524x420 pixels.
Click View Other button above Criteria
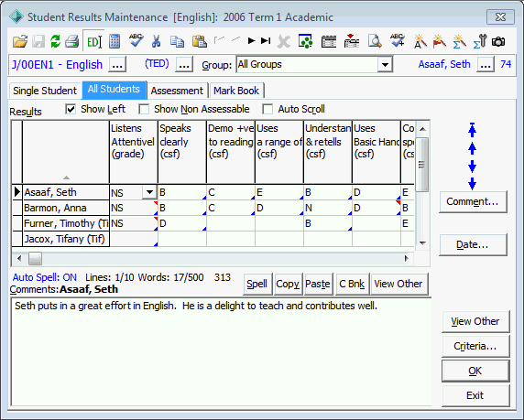pos(475,321)
